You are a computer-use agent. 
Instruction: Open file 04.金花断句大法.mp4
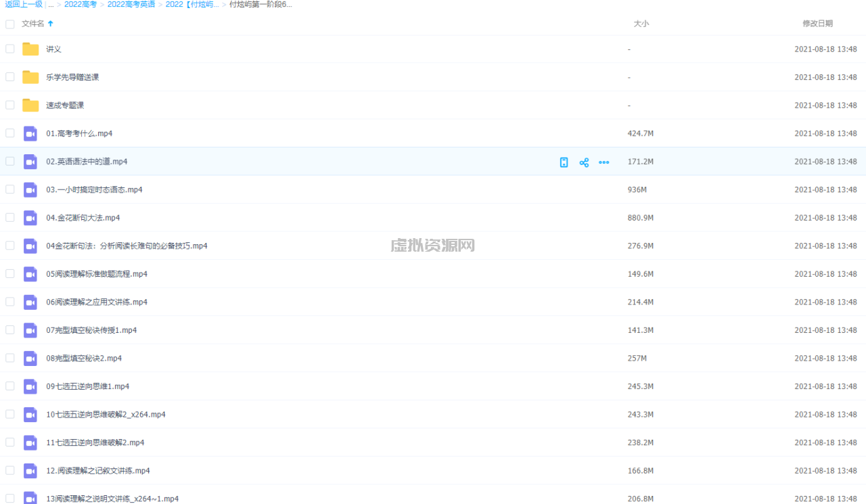coord(83,218)
